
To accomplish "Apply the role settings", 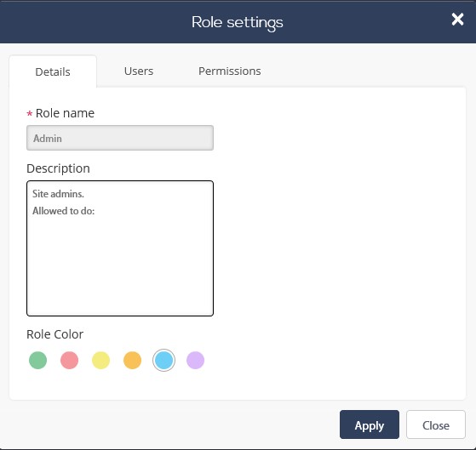I will point(370,424).
